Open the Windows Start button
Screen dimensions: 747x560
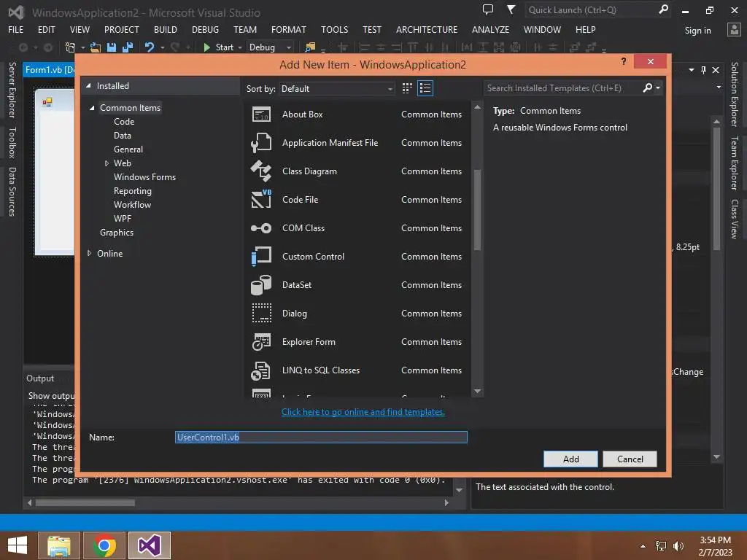click(18, 545)
